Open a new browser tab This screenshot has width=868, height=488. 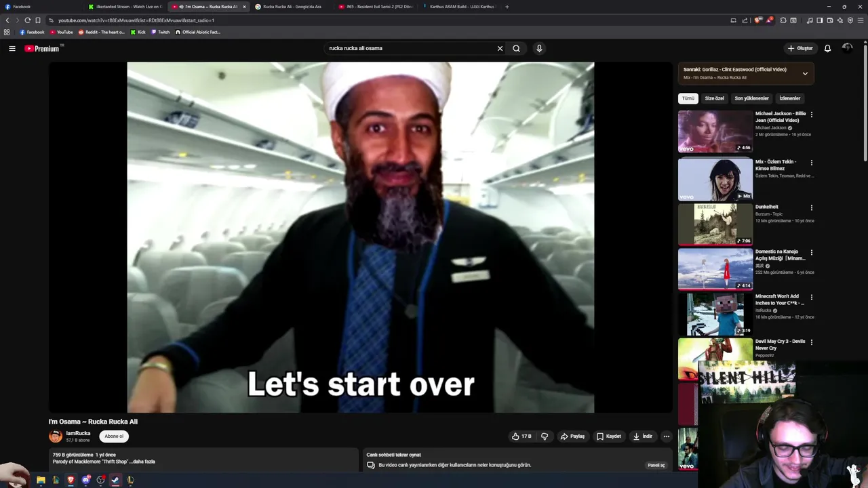[507, 7]
